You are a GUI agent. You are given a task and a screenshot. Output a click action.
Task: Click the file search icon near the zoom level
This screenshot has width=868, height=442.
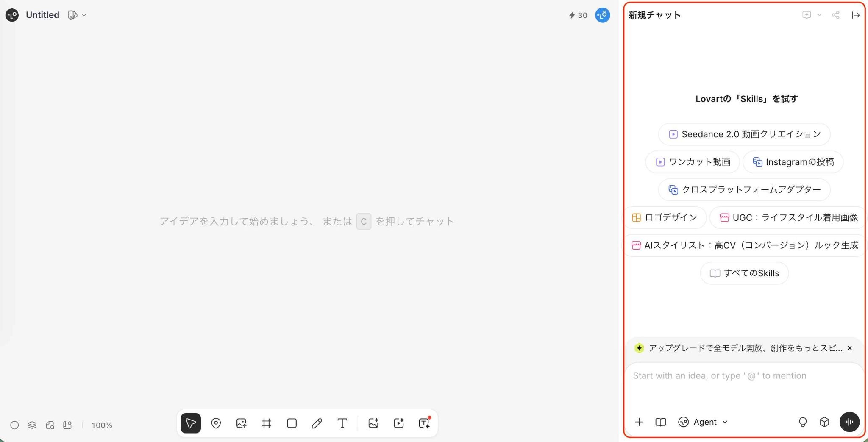50,425
